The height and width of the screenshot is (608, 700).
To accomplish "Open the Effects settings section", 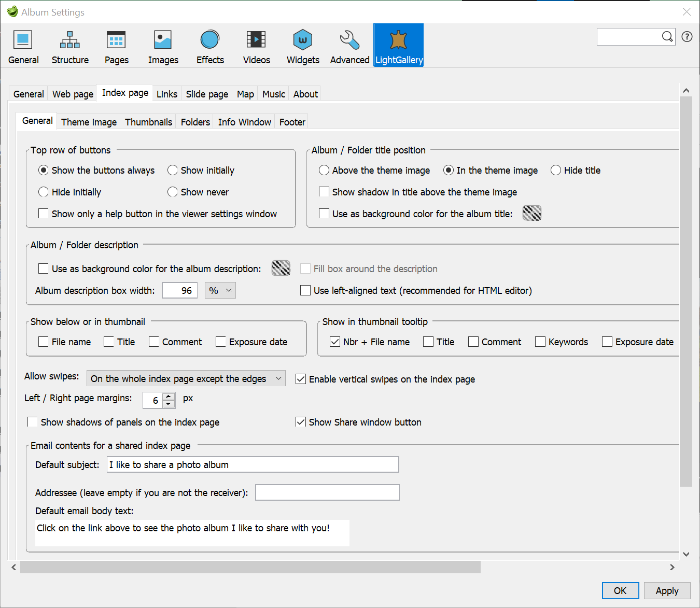I will 209,46.
